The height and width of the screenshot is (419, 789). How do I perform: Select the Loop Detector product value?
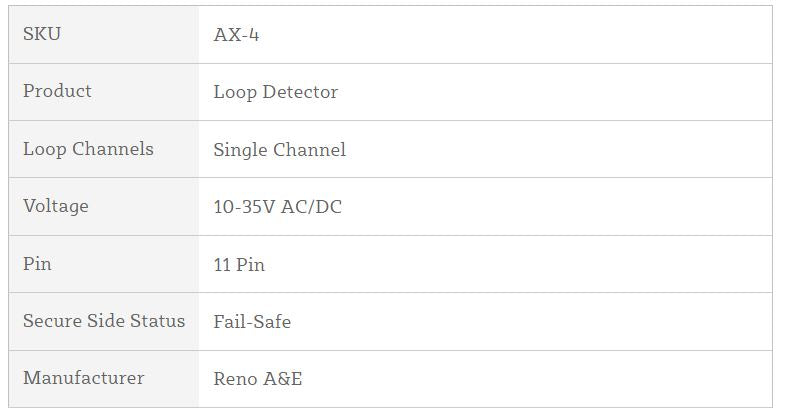[x=275, y=92]
